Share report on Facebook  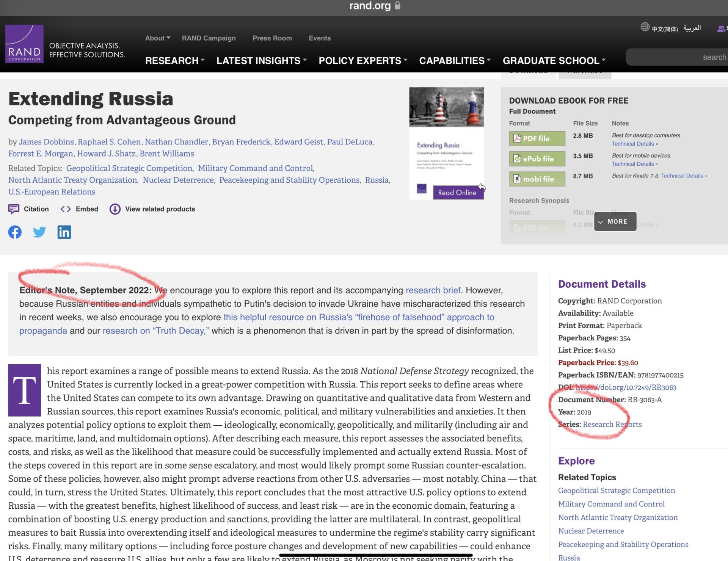[x=15, y=232]
